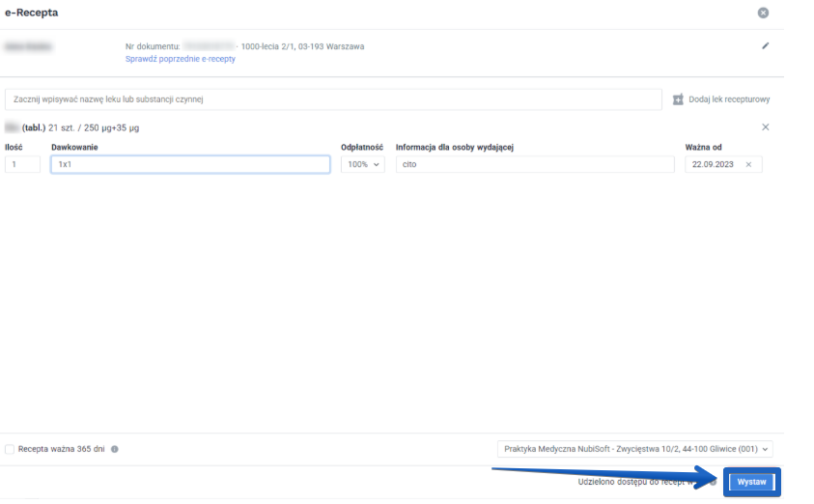Click the Informacja dla osoby wydającej field
This screenshot has width=814, height=504.
(534, 165)
